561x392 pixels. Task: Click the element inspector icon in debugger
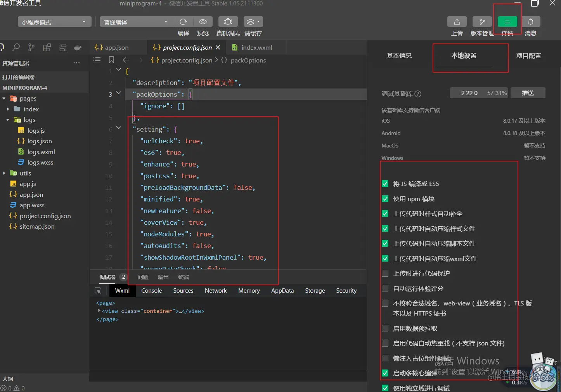[x=98, y=291]
